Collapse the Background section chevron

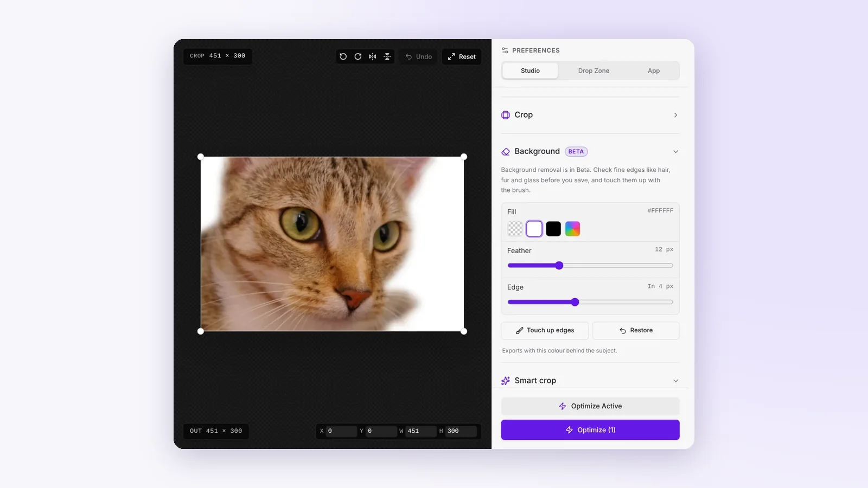click(x=675, y=152)
